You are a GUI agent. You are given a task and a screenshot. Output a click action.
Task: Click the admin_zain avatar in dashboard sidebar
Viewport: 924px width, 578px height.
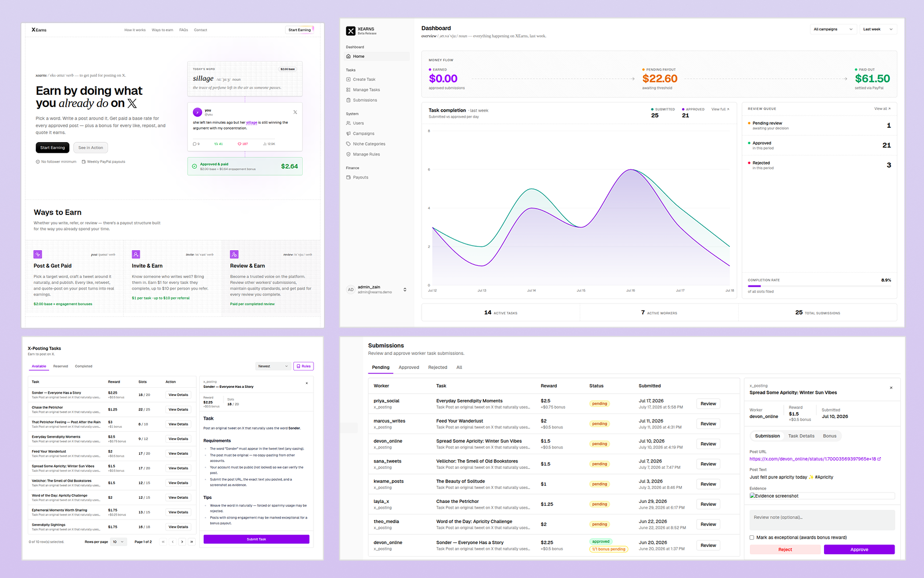click(351, 290)
